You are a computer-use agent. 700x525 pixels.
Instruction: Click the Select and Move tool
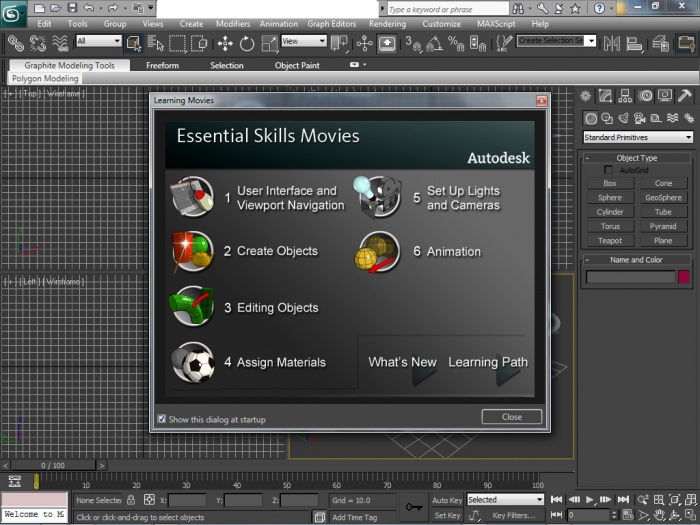(224, 43)
